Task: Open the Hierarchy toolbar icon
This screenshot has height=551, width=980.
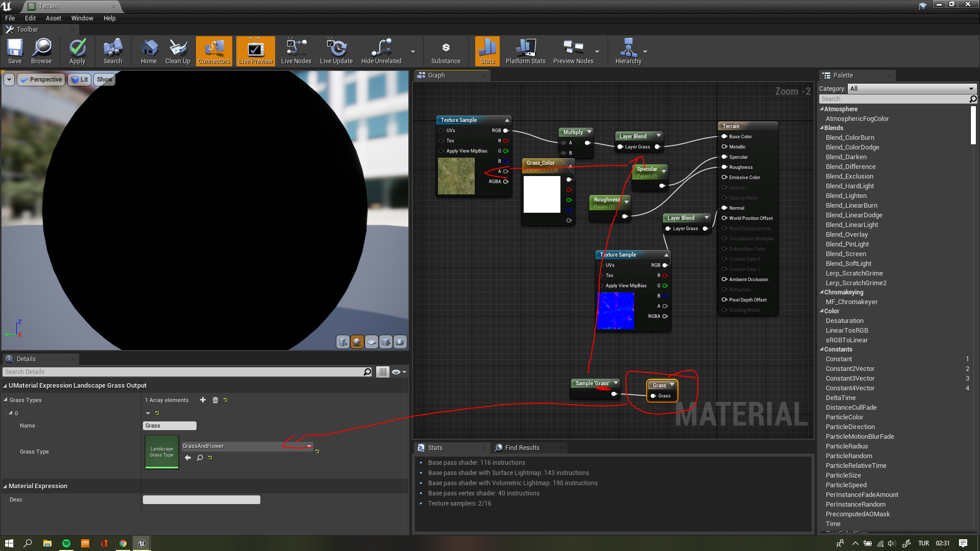Action: 628,51
